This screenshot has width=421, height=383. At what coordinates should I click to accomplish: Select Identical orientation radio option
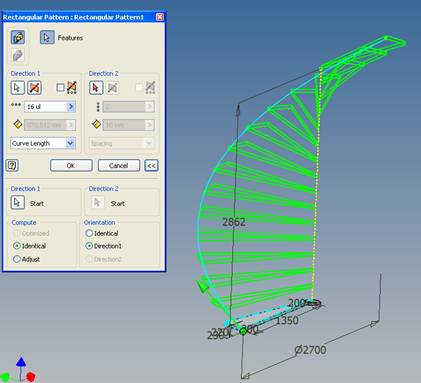(89, 233)
